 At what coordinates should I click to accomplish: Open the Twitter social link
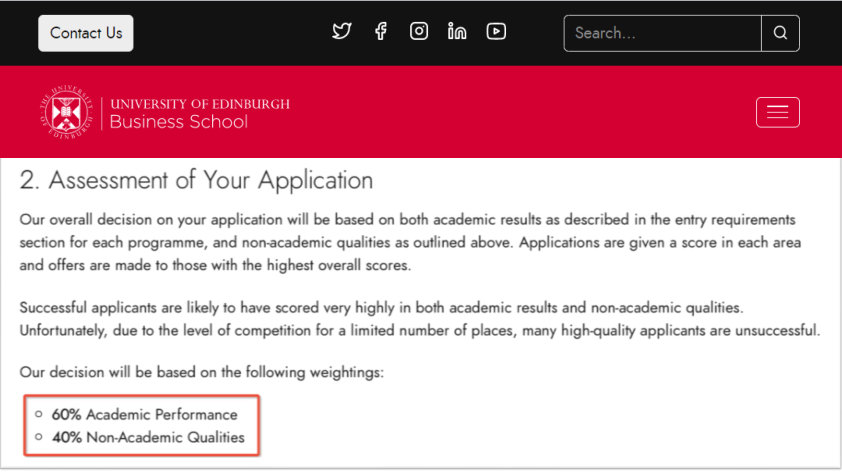[342, 31]
